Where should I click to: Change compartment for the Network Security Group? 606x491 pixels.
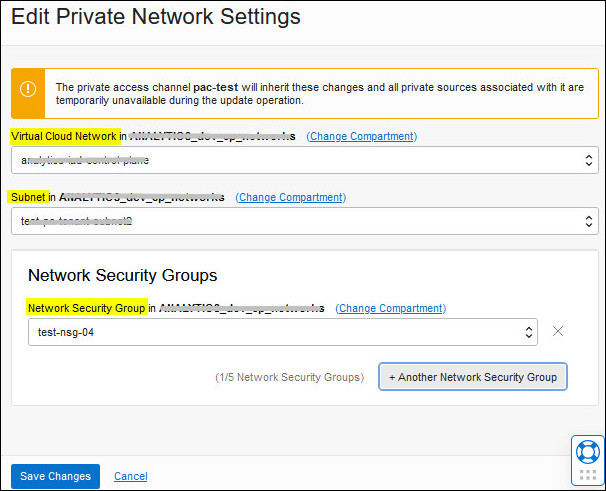390,308
